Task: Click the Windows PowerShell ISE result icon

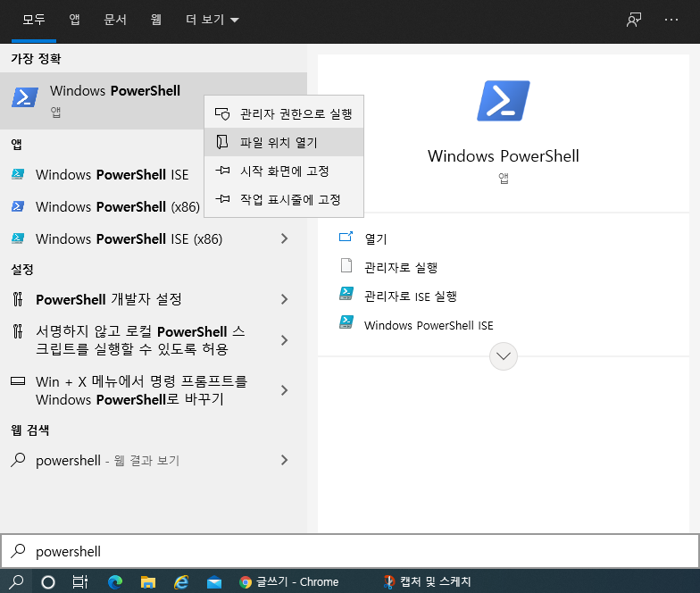Action: point(18,174)
